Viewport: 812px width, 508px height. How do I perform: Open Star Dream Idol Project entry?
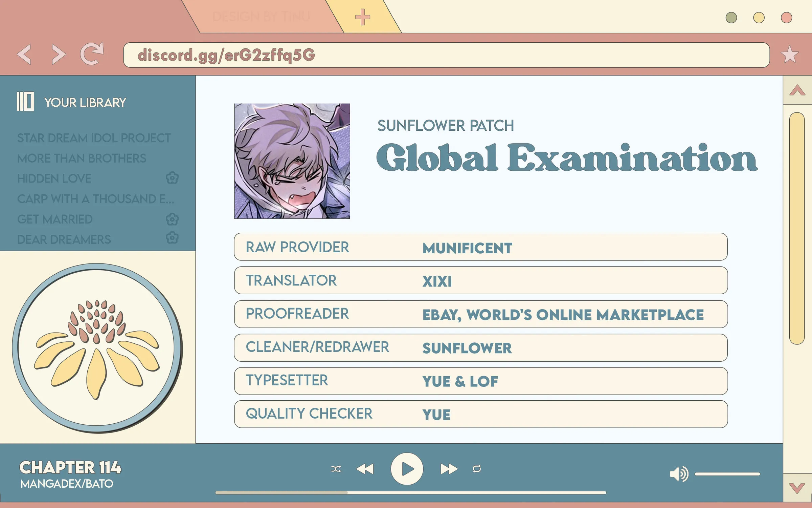click(x=94, y=138)
